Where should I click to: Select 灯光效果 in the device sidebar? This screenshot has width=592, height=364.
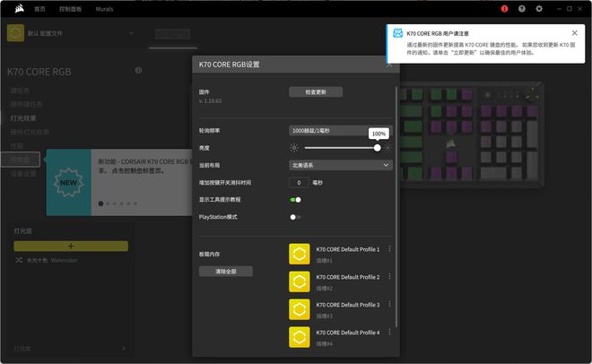pyautogui.click(x=23, y=118)
